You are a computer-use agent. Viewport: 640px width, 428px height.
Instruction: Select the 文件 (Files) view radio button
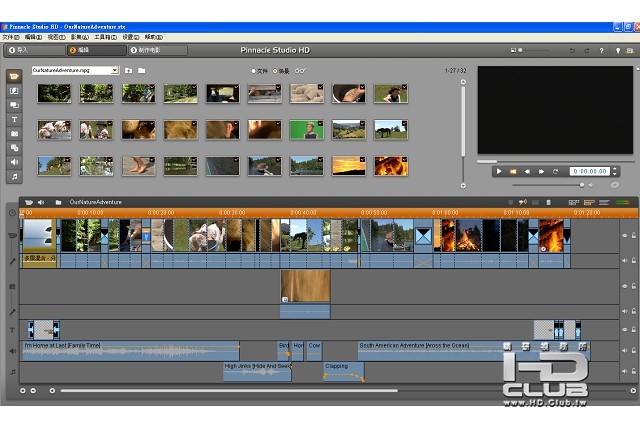254,71
